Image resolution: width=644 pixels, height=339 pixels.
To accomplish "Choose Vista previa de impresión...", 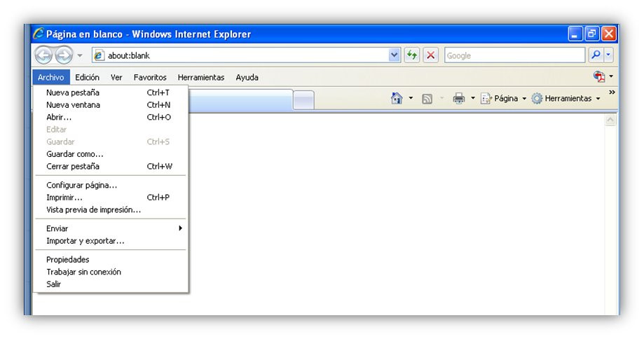I will tap(111, 209).
